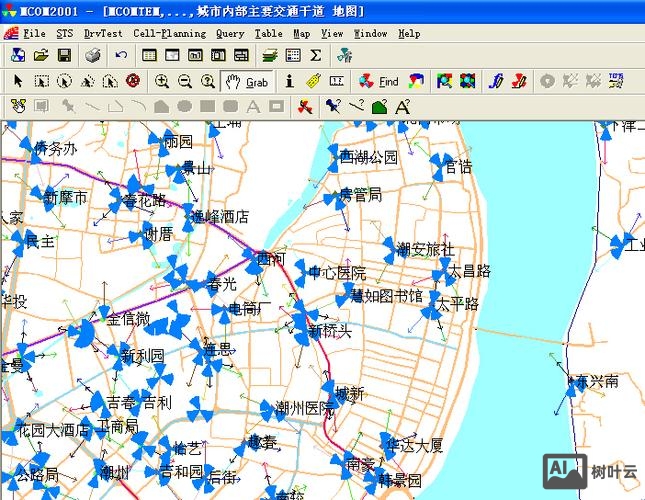645x500 pixels.
Task: Open the Map menu
Action: [301, 33]
